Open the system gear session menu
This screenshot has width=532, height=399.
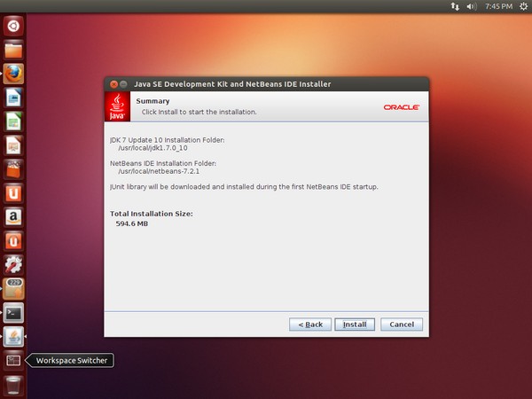[523, 6]
